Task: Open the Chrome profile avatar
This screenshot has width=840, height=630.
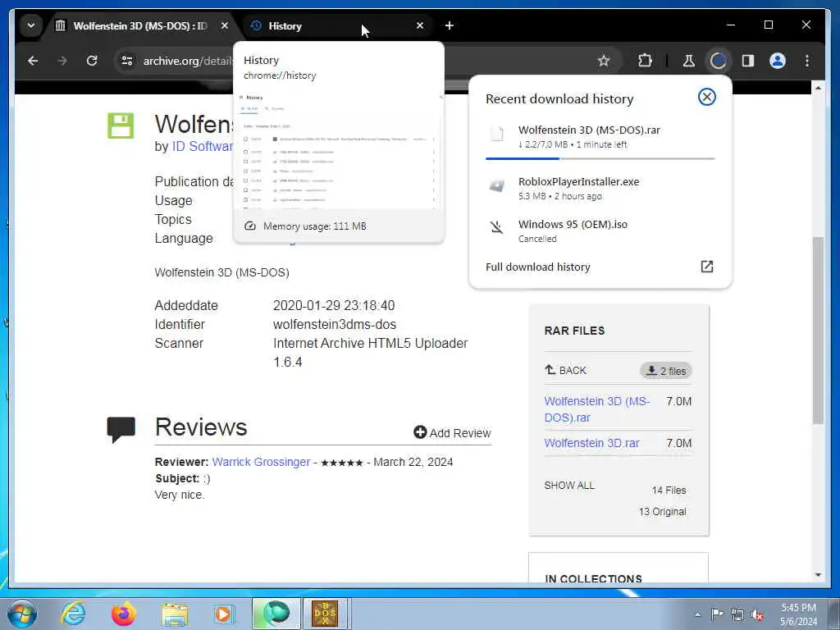Action: [x=778, y=61]
